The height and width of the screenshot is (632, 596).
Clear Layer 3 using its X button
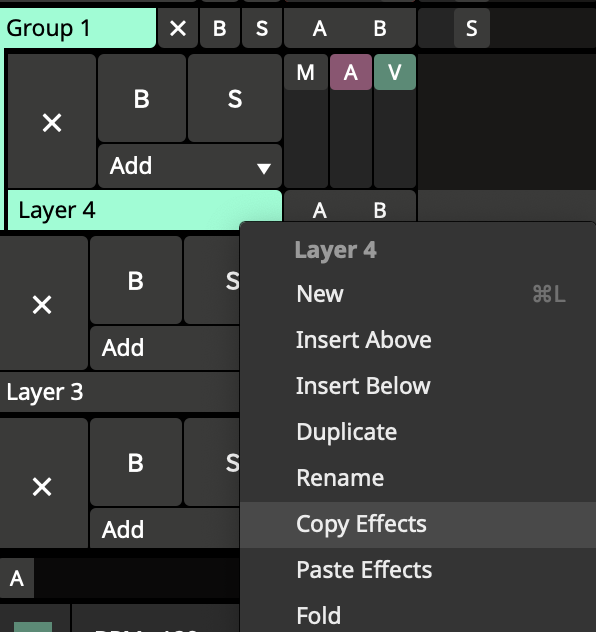(42, 486)
